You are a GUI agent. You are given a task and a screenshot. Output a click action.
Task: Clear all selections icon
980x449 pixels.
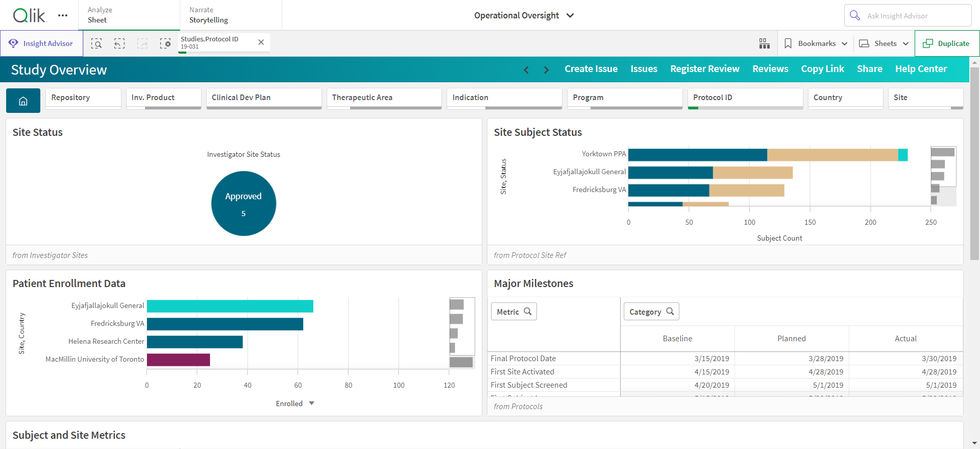[x=165, y=43]
